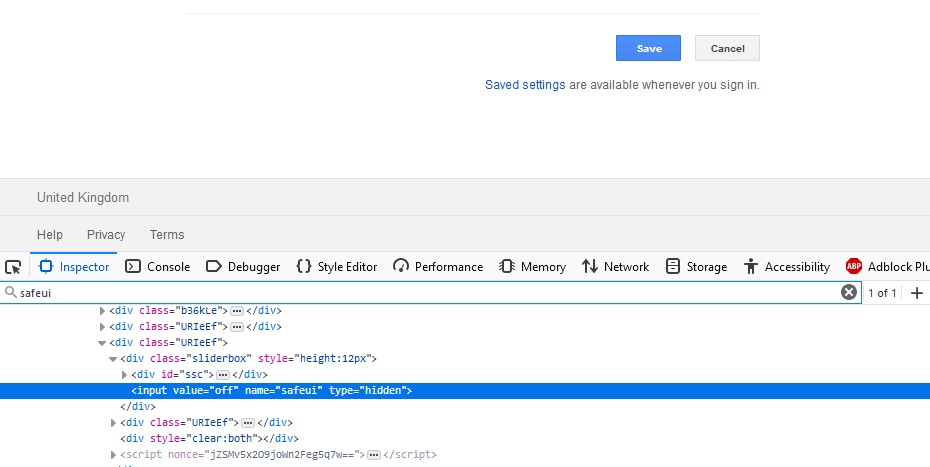Collapse the sliderbox div node
Viewport: 930px width, 467px height.
coord(113,358)
